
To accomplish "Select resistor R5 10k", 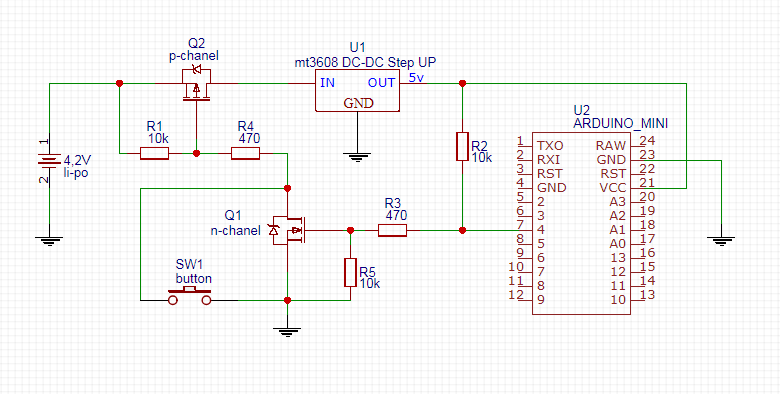I will click(x=350, y=272).
